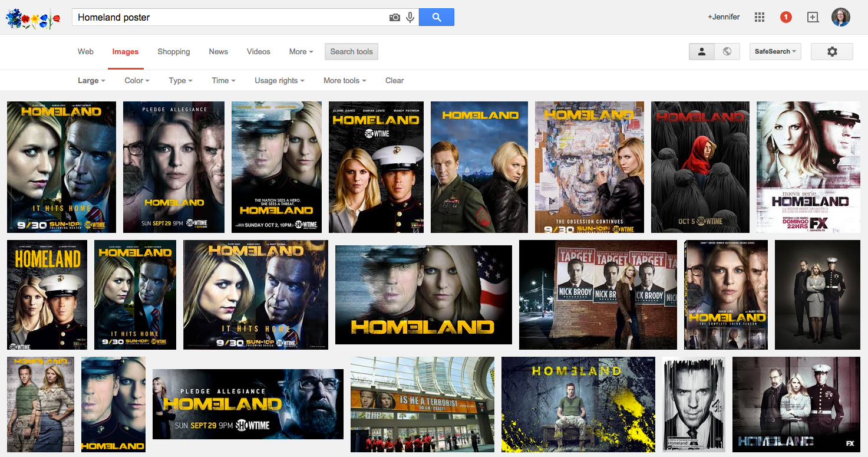Toggle the Search tools button

point(351,52)
